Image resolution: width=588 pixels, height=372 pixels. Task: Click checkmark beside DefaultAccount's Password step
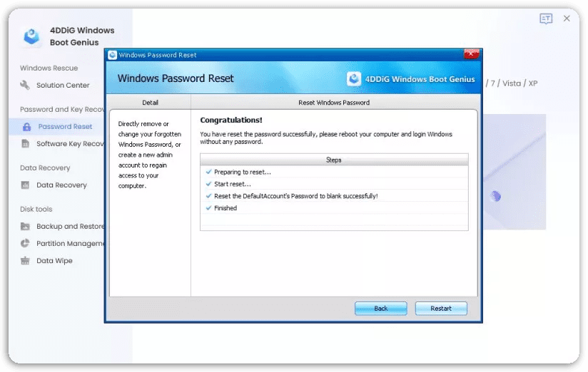[x=208, y=195]
